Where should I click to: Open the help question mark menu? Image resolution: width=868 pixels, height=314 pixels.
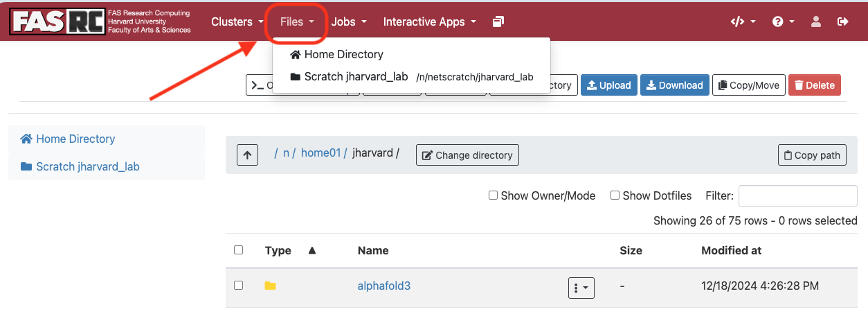point(783,22)
